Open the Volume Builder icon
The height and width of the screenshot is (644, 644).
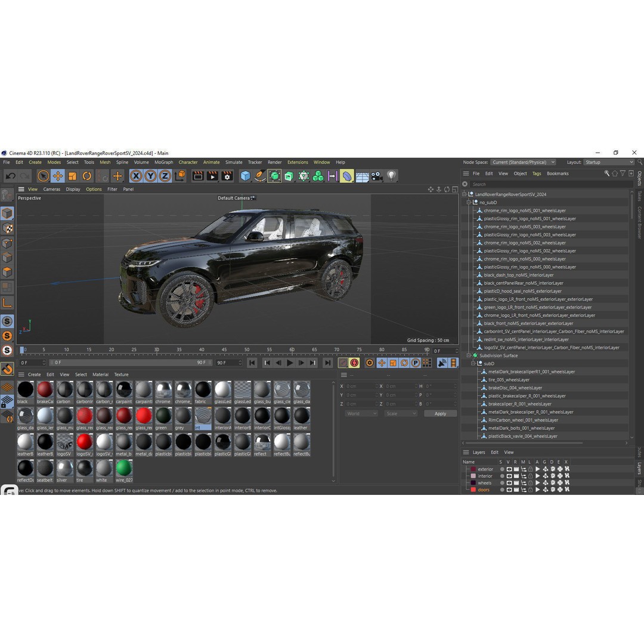(318, 176)
